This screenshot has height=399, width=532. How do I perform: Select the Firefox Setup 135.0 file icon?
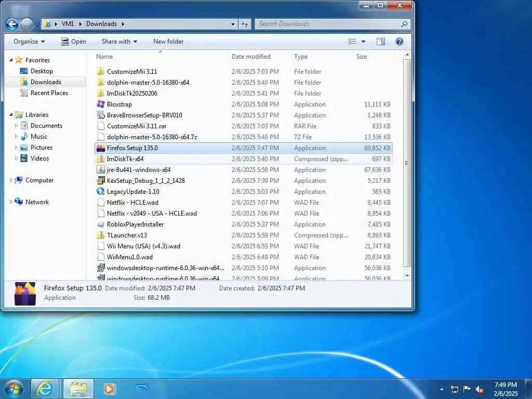pyautogui.click(x=100, y=148)
